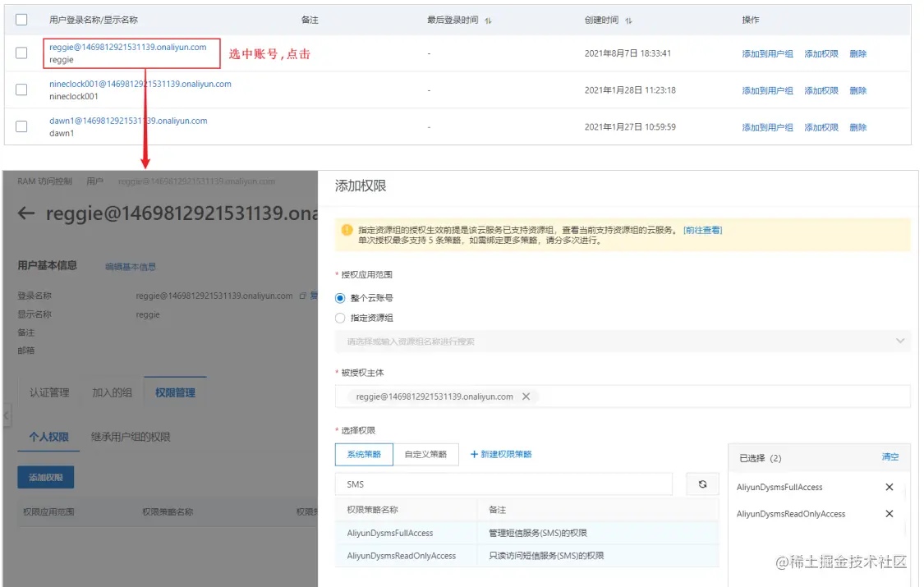Image resolution: width=924 pixels, height=587 pixels.
Task: Remove AliyunDysmsReadOnlyAccess from selected list
Action: (890, 514)
